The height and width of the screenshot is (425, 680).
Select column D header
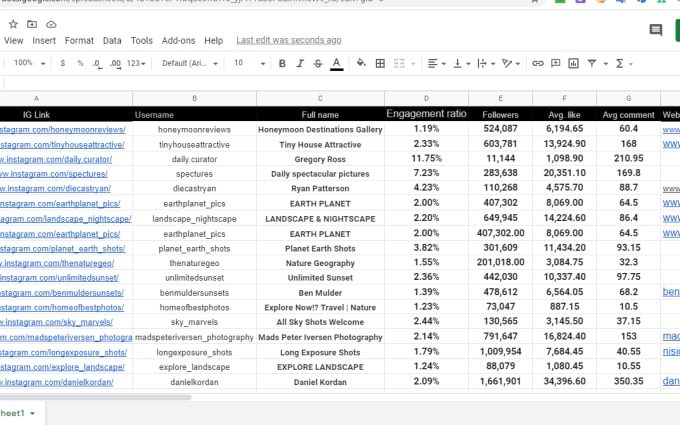[x=426, y=98]
